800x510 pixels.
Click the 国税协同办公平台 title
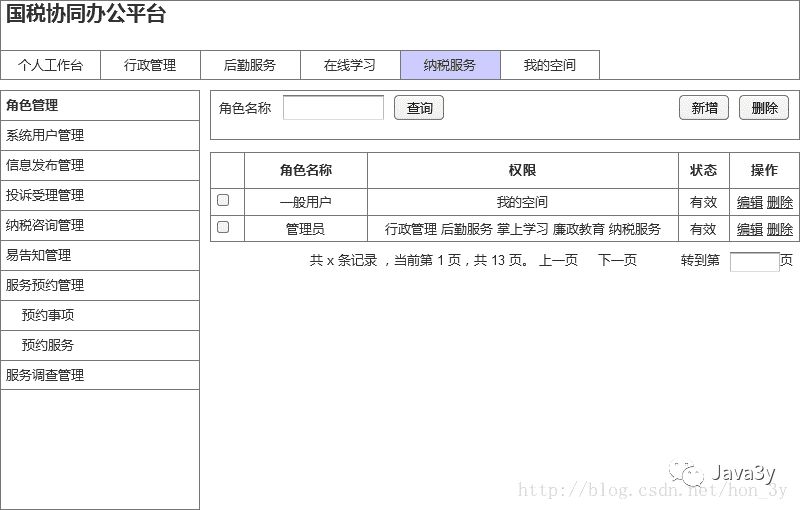[x=86, y=14]
